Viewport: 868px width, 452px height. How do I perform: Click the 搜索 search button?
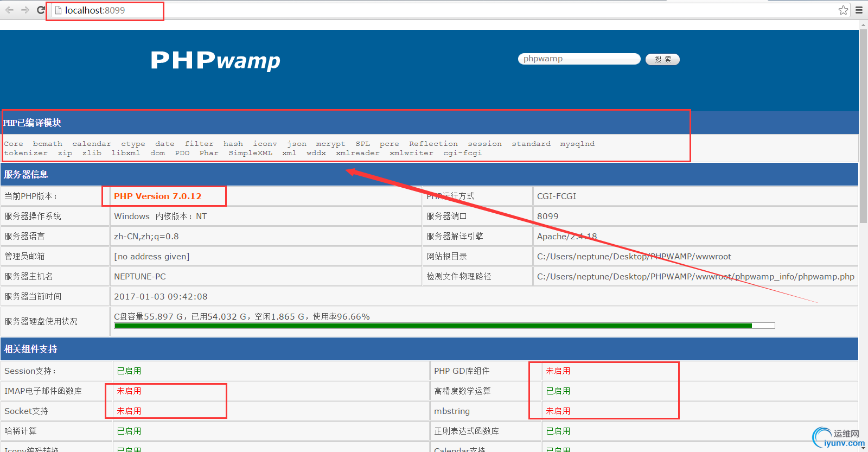[x=662, y=59]
